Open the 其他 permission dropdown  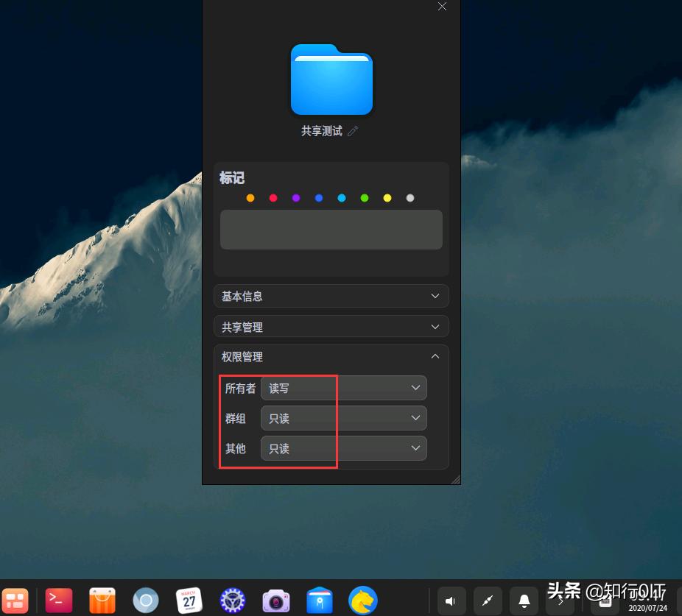[342, 448]
